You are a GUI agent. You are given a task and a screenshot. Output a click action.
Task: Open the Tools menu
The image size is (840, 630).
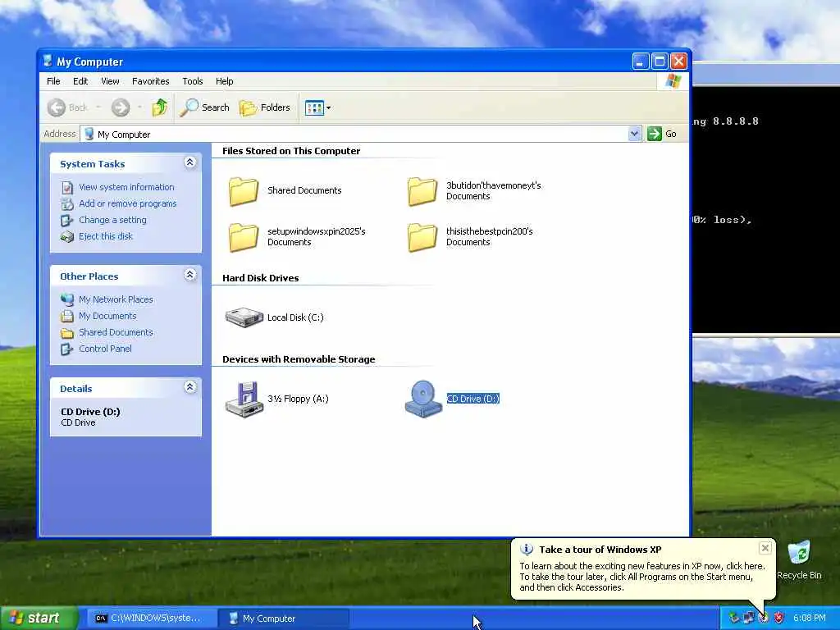coord(192,81)
